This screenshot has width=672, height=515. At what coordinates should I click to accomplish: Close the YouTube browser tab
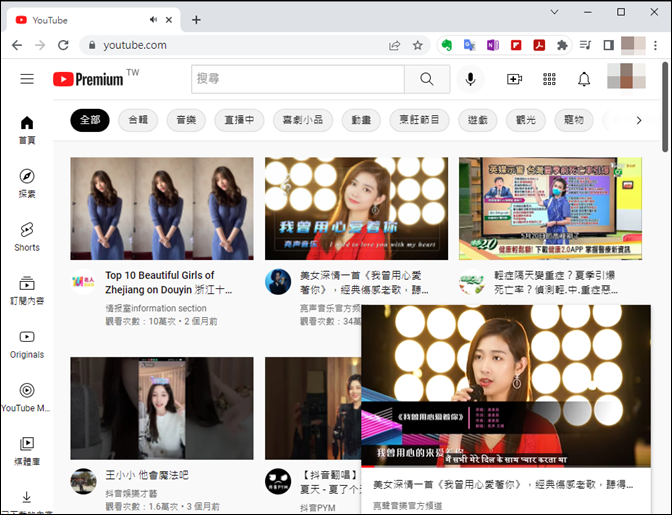pos(169,20)
